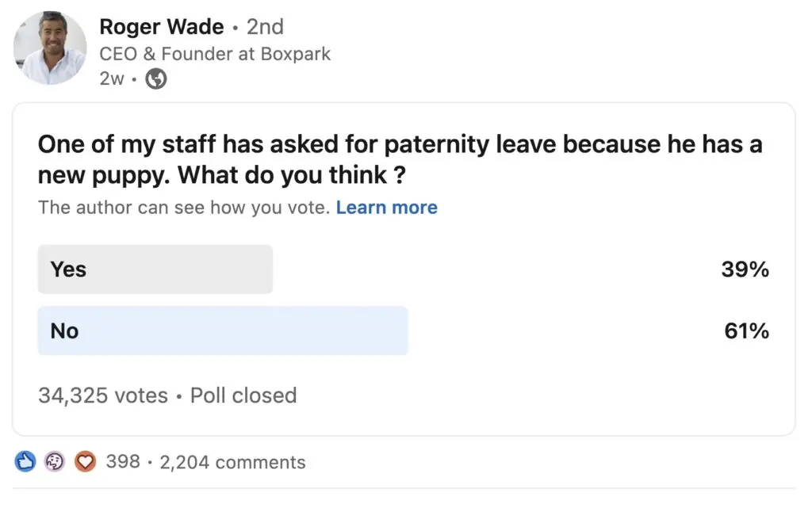Click the blue thumbs-up reaction icon
This screenshot has height=508, width=812.
(x=25, y=461)
